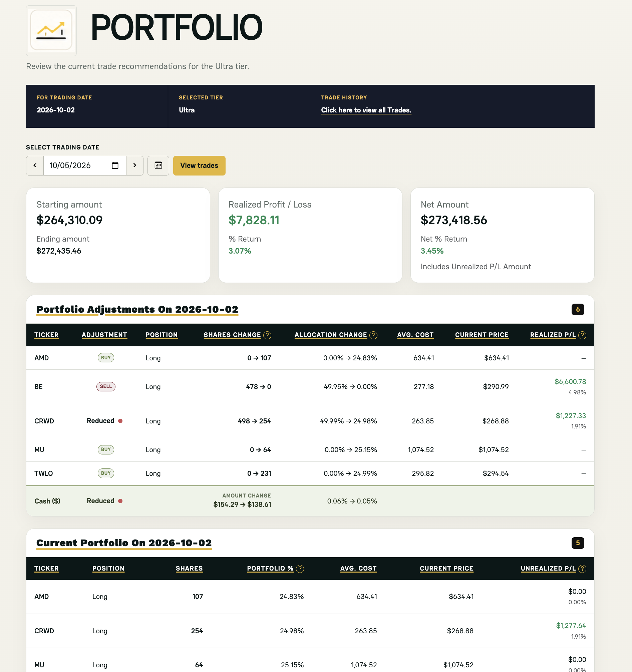Open the date picker calendar icon in date field
The height and width of the screenshot is (672, 632).
coord(115,165)
